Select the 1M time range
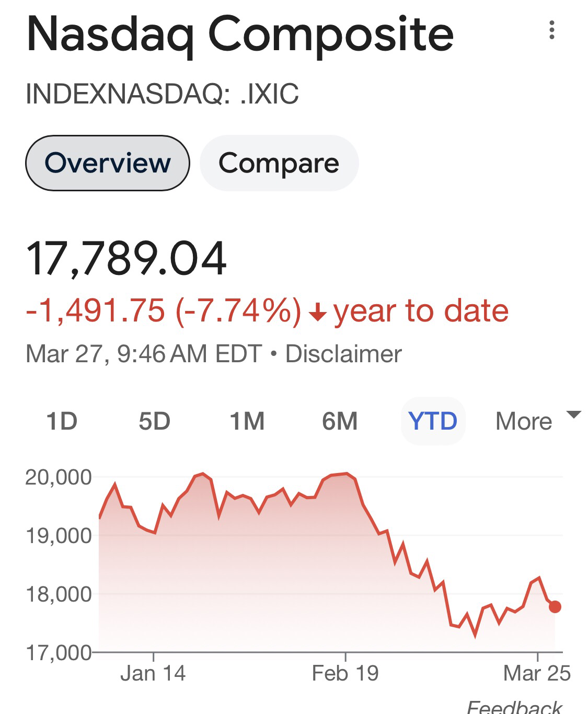Viewport: 588px width, 714px height. tap(247, 421)
